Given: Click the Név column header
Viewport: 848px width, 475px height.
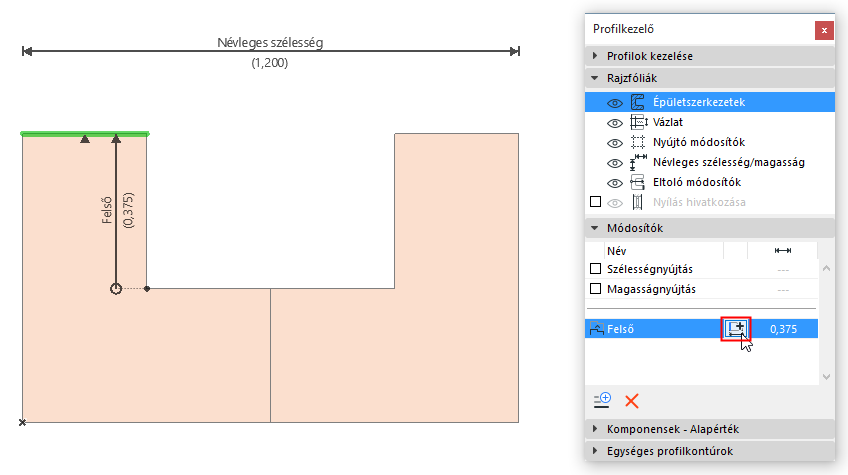Looking at the screenshot, I should (x=617, y=251).
